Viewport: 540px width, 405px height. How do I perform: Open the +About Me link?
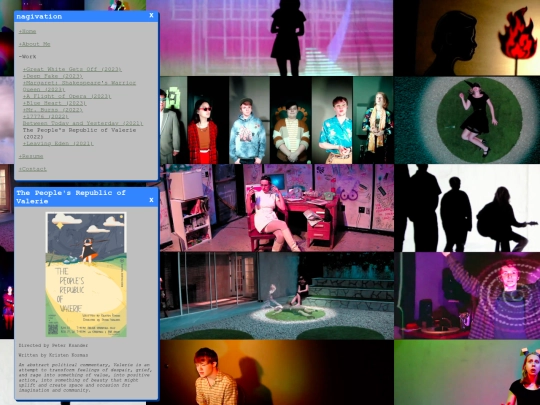point(34,44)
